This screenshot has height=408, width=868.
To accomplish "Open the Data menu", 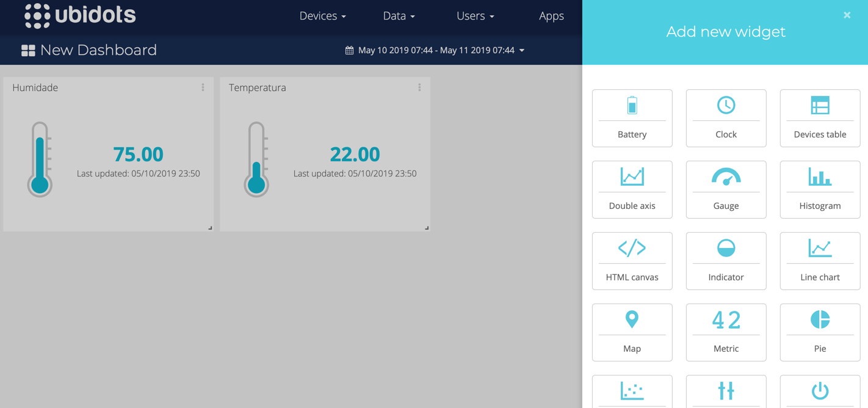I will 399,16.
